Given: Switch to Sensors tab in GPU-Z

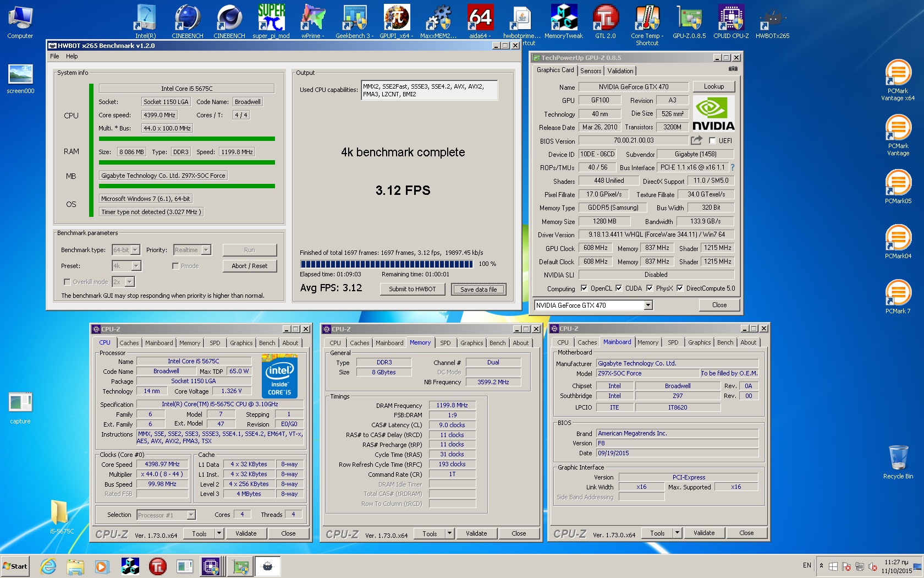Looking at the screenshot, I should (591, 71).
